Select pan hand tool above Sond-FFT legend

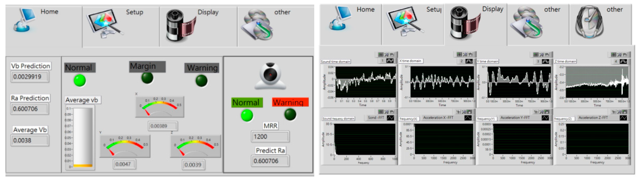pyautogui.click(x=392, y=112)
